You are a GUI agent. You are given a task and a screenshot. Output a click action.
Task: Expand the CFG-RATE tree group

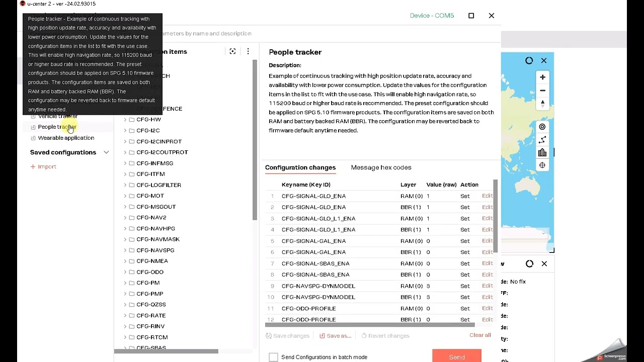pyautogui.click(x=125, y=316)
